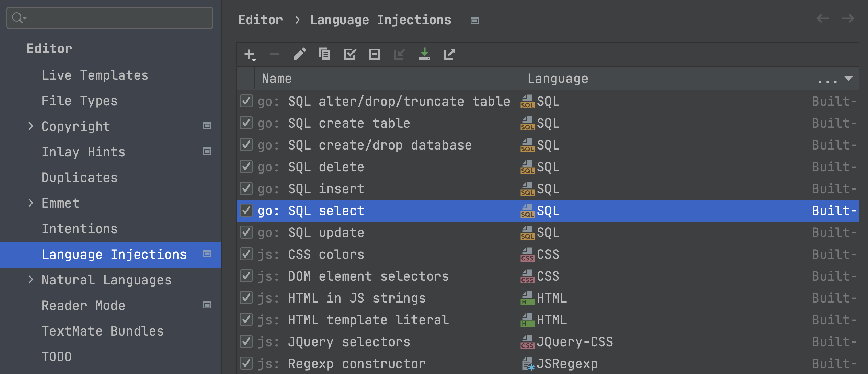Sort the table by the Language column

[557, 79]
